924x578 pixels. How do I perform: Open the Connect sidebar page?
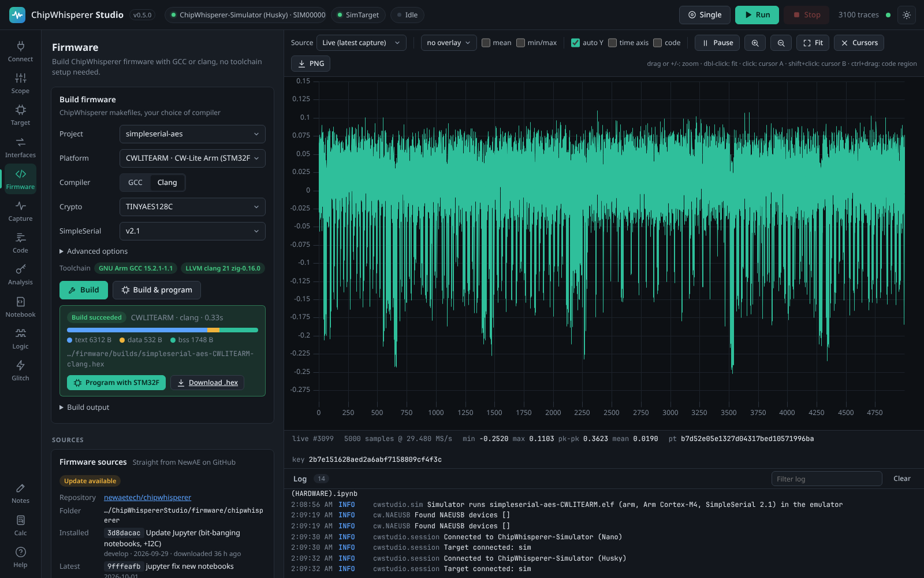point(20,51)
